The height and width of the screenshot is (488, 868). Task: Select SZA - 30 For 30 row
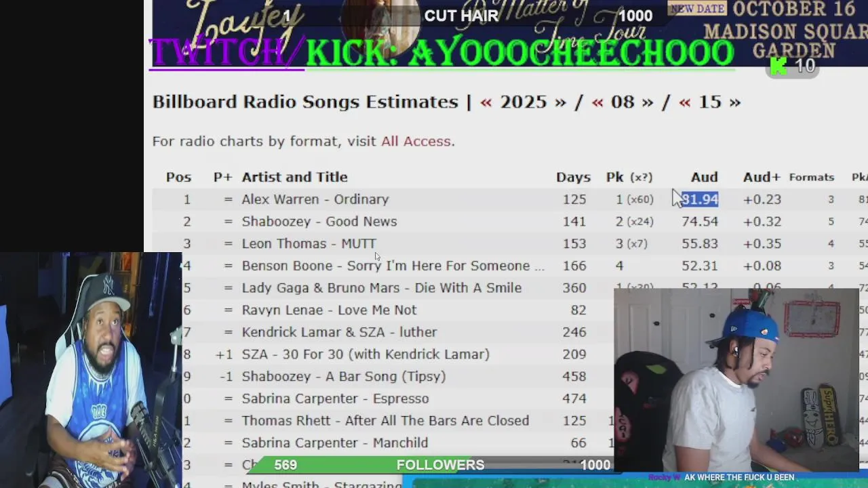pos(397,354)
